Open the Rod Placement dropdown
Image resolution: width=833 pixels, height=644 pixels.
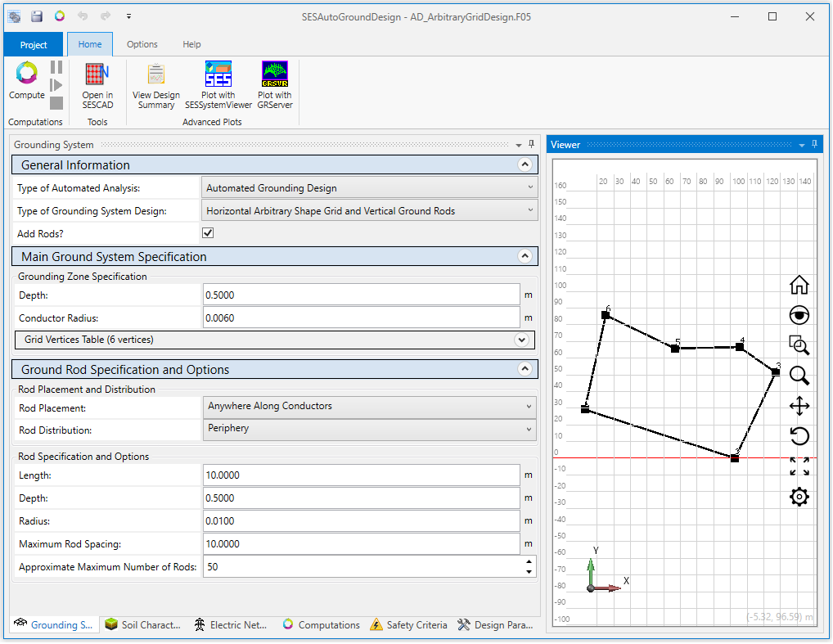tap(368, 407)
